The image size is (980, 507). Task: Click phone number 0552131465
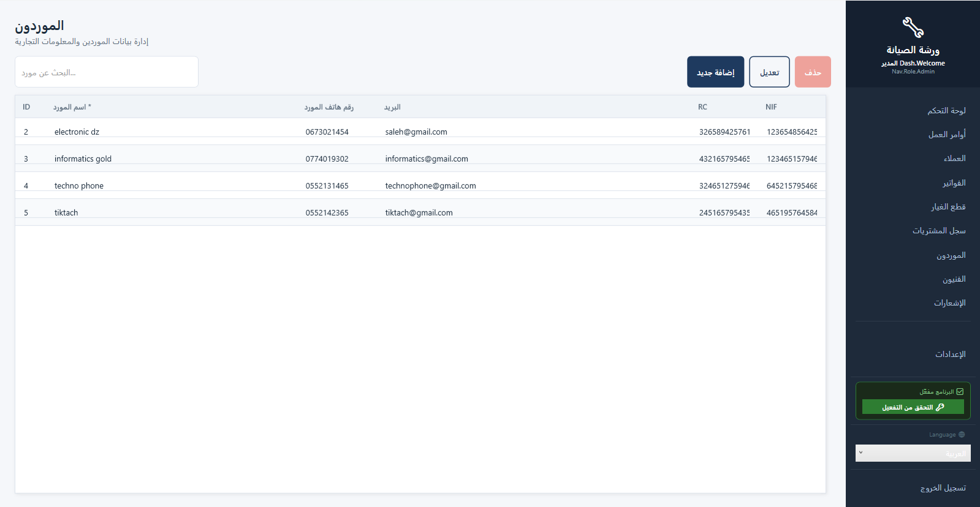click(x=327, y=186)
